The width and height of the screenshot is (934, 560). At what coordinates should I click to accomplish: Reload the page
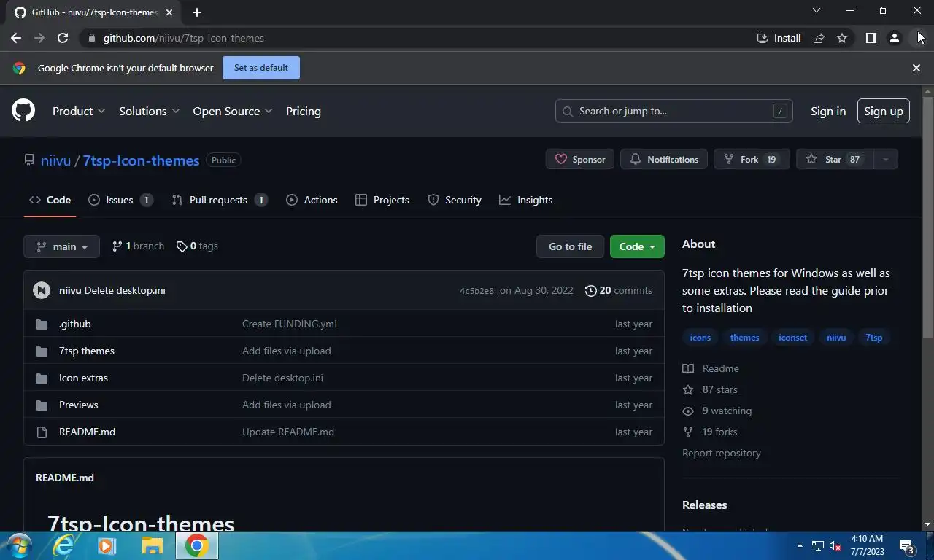pyautogui.click(x=63, y=38)
